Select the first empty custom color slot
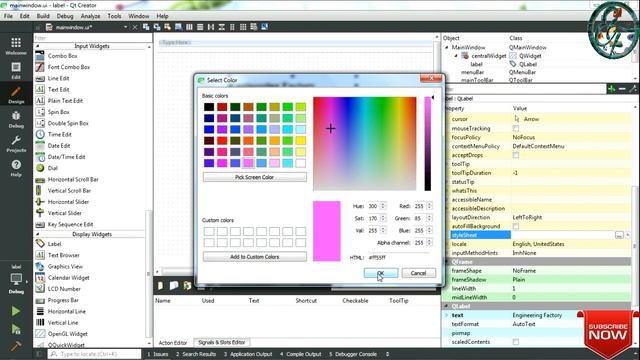Screen dimensions: 640x360 pyautogui.click(x=209, y=231)
